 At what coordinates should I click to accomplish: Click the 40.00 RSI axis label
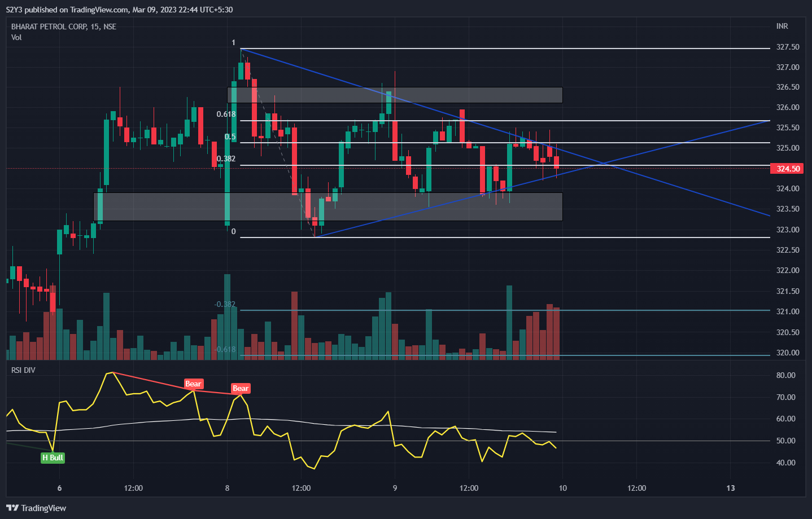pos(785,463)
